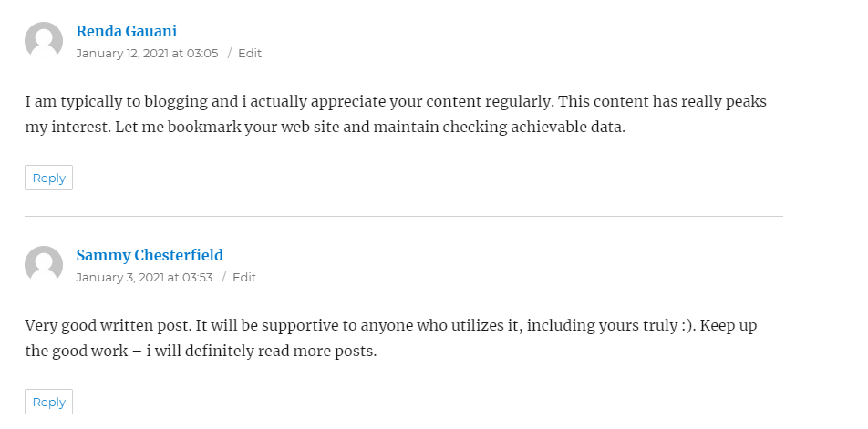Open Renda Gauani's author link

pyautogui.click(x=126, y=32)
